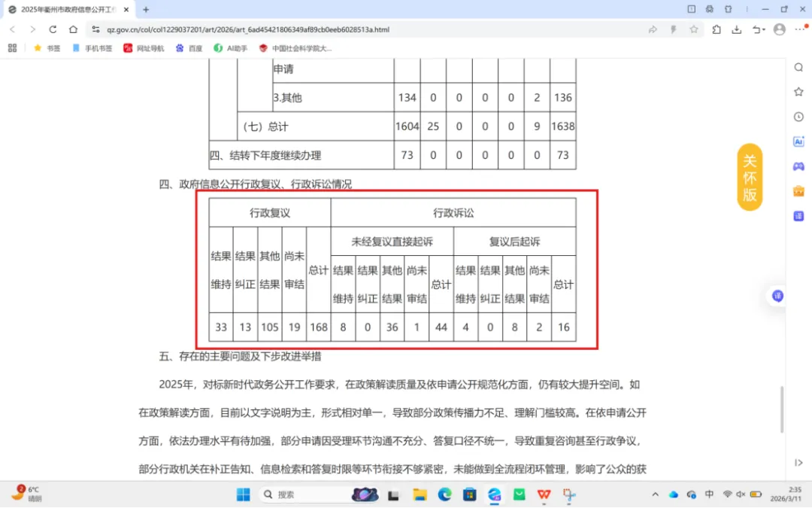The width and height of the screenshot is (812, 508).
Task: Click the 行政诉讼 table header
Action: 453,212
